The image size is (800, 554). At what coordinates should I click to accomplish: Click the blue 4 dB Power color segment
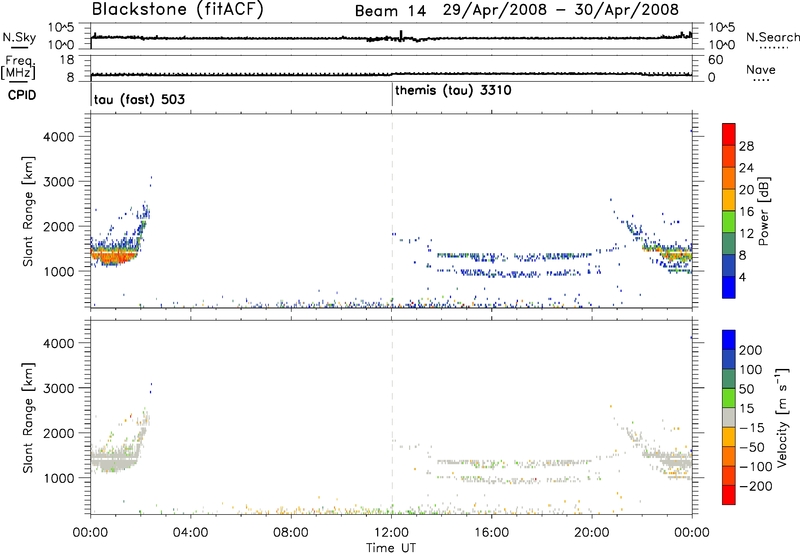(729, 287)
